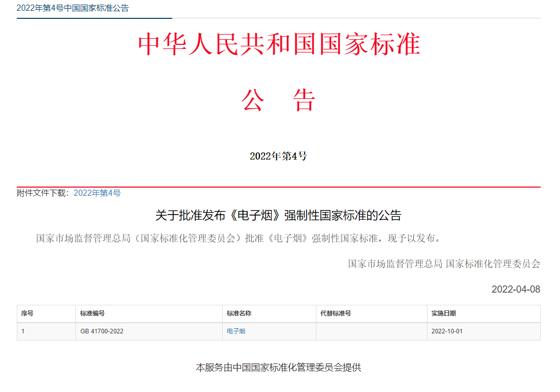Select the GB 41700-2022 standard number cell

[x=102, y=331]
